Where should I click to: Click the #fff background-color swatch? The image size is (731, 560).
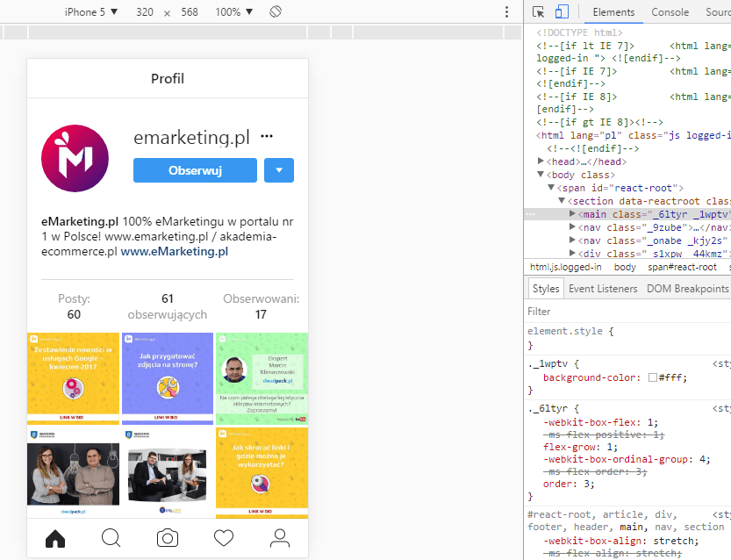(653, 377)
